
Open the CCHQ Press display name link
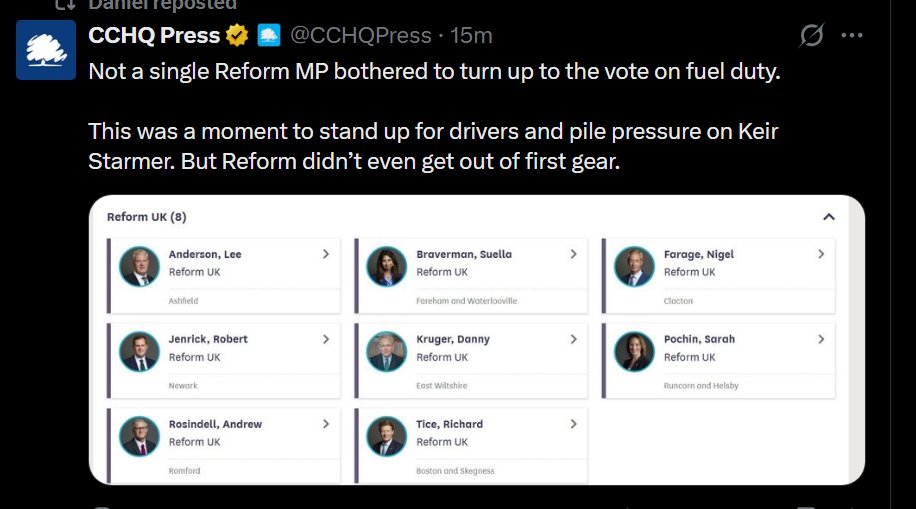coord(154,36)
